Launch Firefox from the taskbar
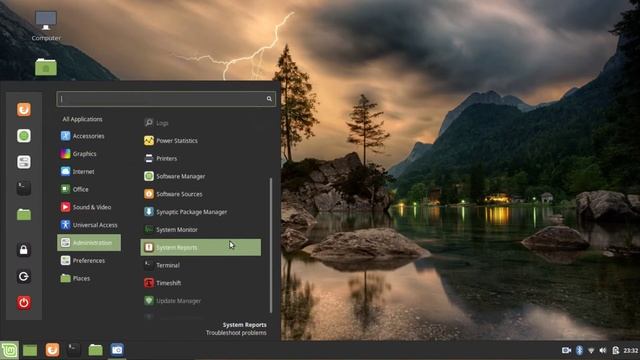This screenshot has height=360, width=640. [52, 350]
